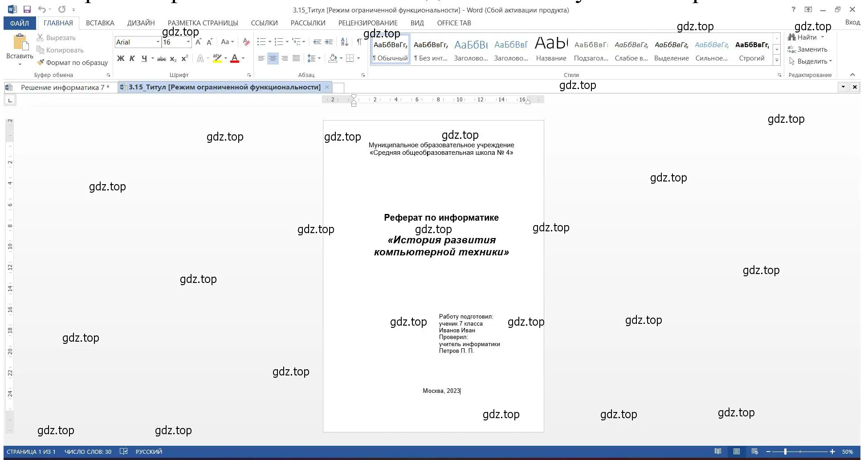This screenshot has width=868, height=460.
Task: Copy selection using Копировать
Action: coord(60,50)
